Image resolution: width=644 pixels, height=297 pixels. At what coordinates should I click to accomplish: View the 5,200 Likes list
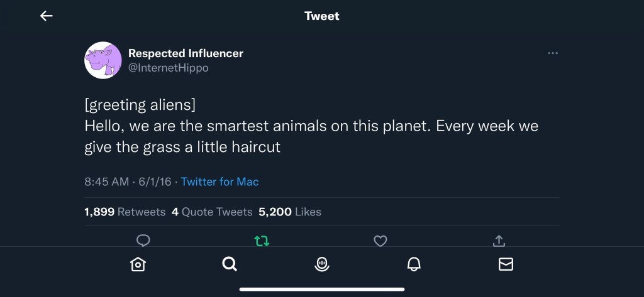pos(290,212)
